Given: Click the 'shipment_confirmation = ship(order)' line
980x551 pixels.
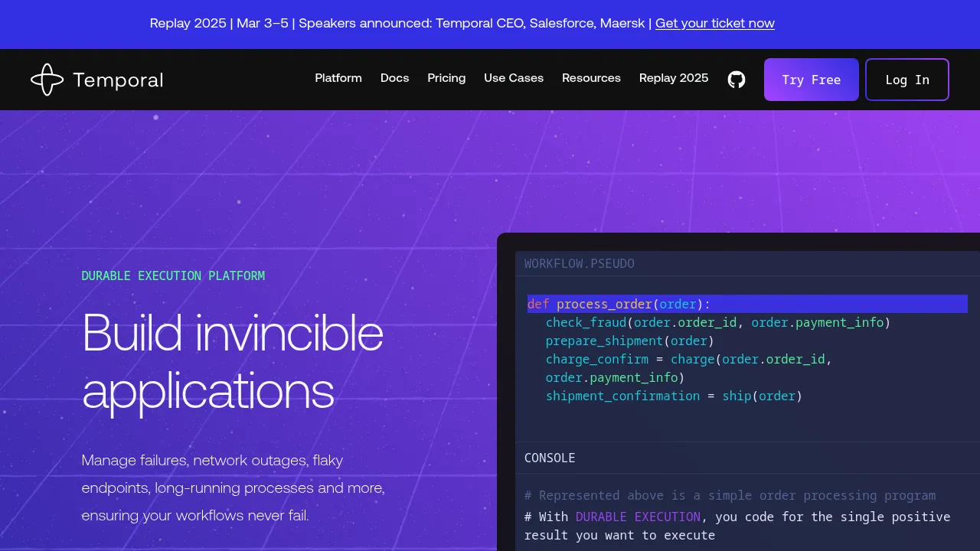Looking at the screenshot, I should [x=674, y=396].
